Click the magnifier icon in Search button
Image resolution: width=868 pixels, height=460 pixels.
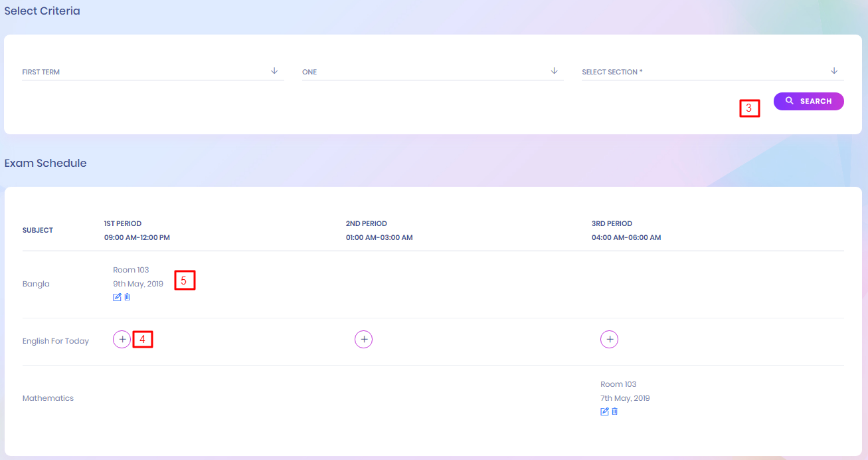(x=789, y=101)
